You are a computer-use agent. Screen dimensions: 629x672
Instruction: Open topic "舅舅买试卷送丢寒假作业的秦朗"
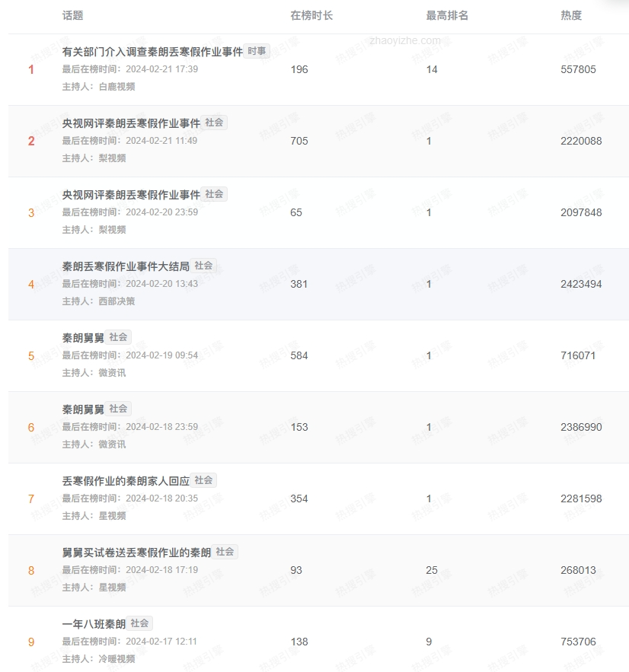(136, 553)
